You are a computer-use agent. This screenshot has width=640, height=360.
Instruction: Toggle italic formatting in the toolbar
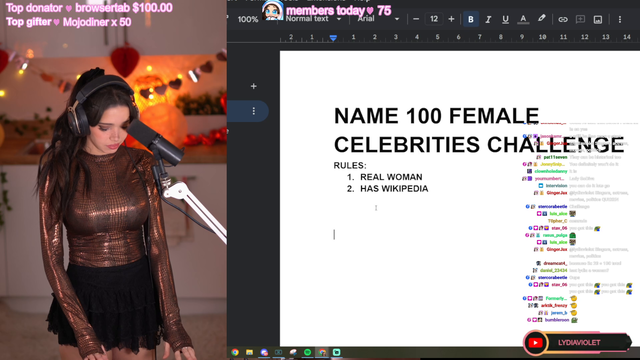tap(488, 19)
